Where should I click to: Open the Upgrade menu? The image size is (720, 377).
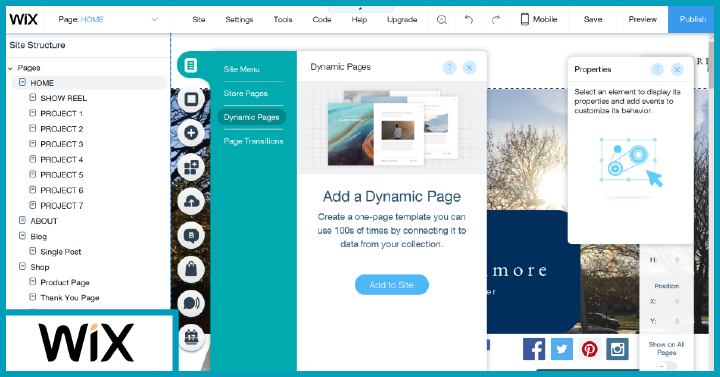(402, 19)
